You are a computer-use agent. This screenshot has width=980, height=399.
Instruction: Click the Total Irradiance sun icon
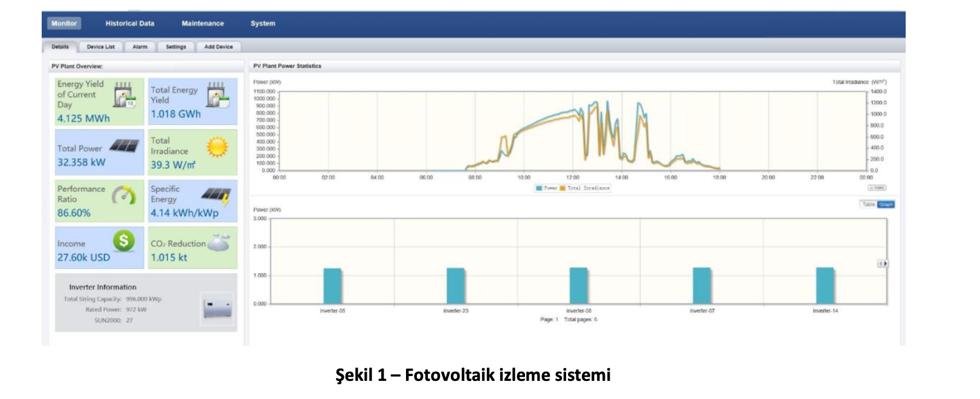click(218, 146)
